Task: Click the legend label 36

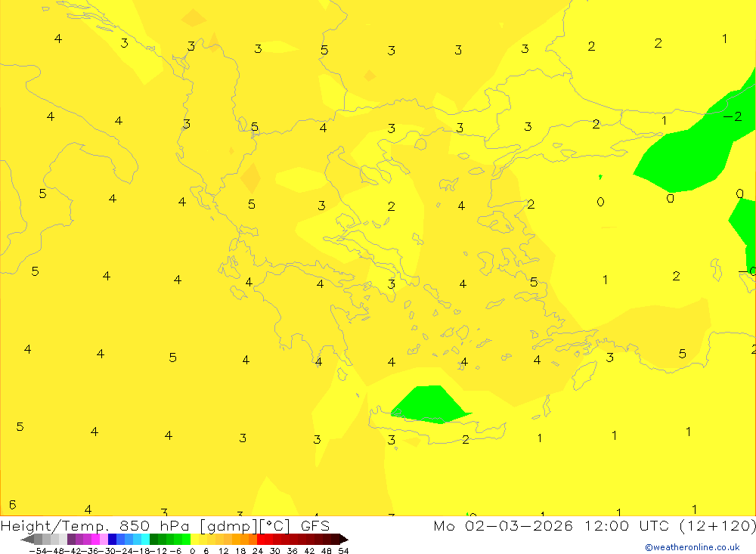Action: point(292,551)
